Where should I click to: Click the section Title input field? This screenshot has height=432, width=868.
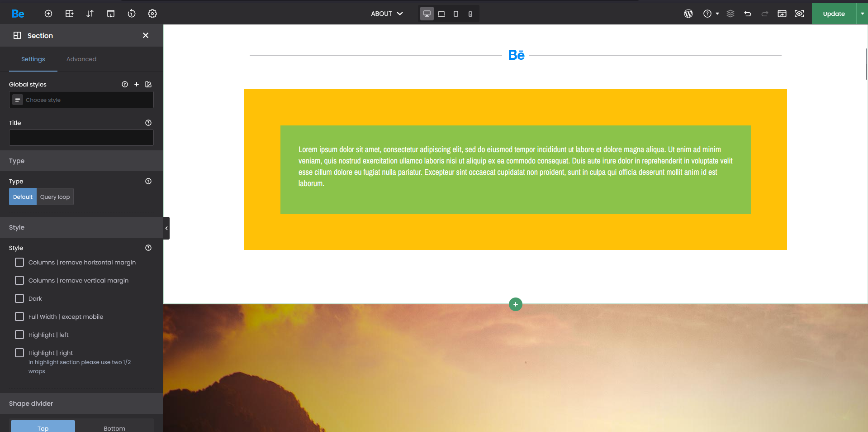click(81, 138)
